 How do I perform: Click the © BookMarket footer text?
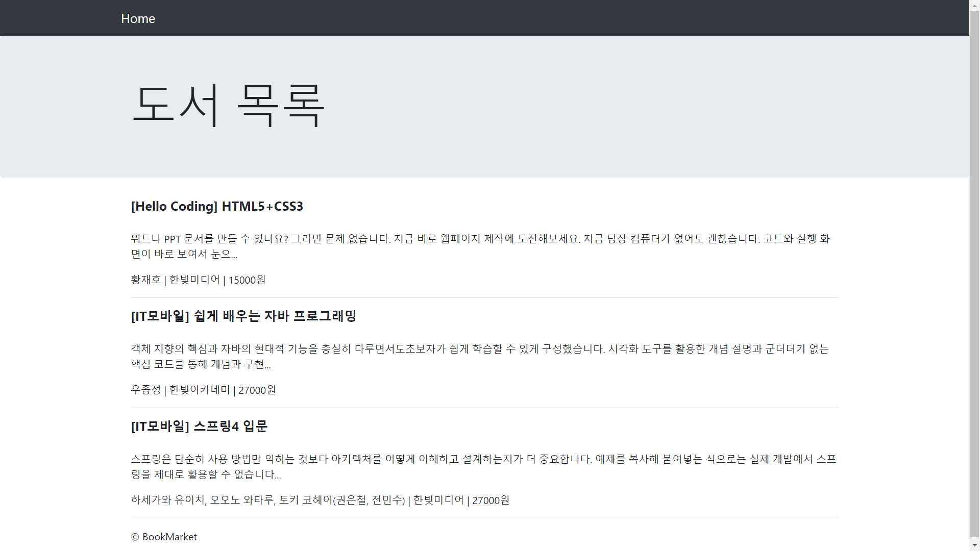click(x=164, y=537)
